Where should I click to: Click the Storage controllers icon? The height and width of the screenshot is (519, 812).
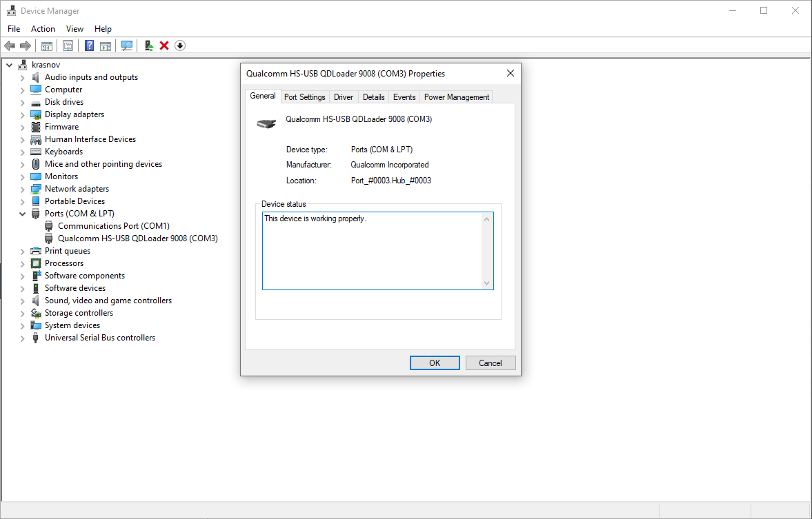[x=36, y=313]
